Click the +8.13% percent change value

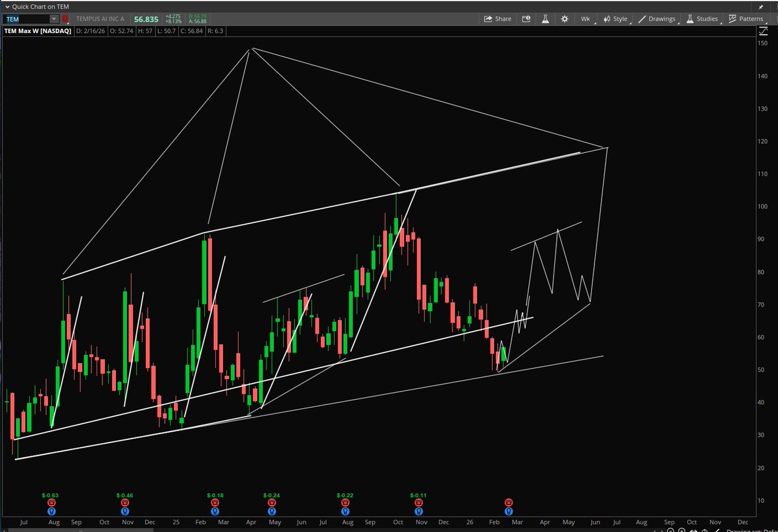[x=173, y=22]
